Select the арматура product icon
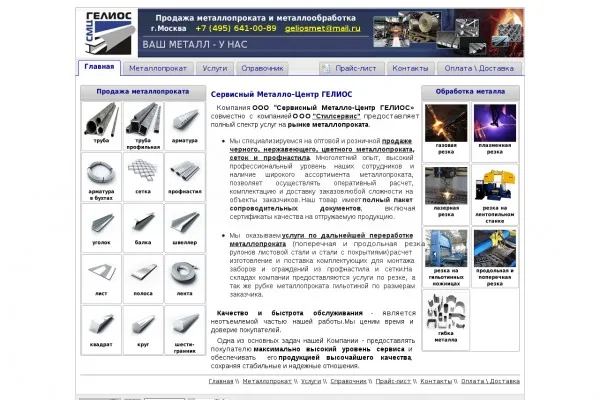The width and height of the screenshot is (600, 400). tap(185, 119)
